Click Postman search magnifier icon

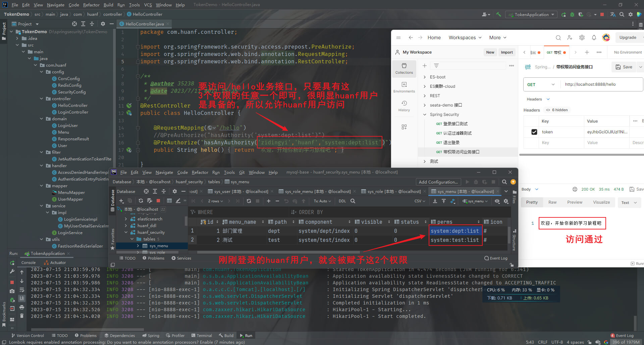pyautogui.click(x=558, y=38)
